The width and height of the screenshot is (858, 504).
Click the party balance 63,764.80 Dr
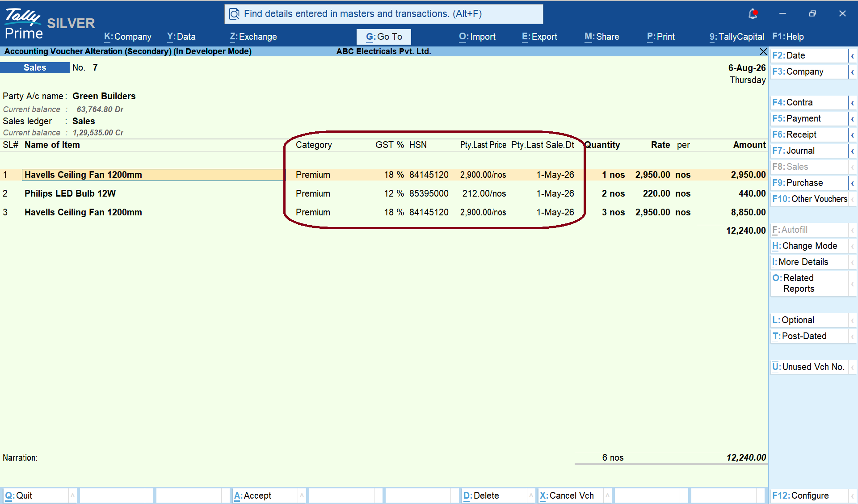(100, 109)
